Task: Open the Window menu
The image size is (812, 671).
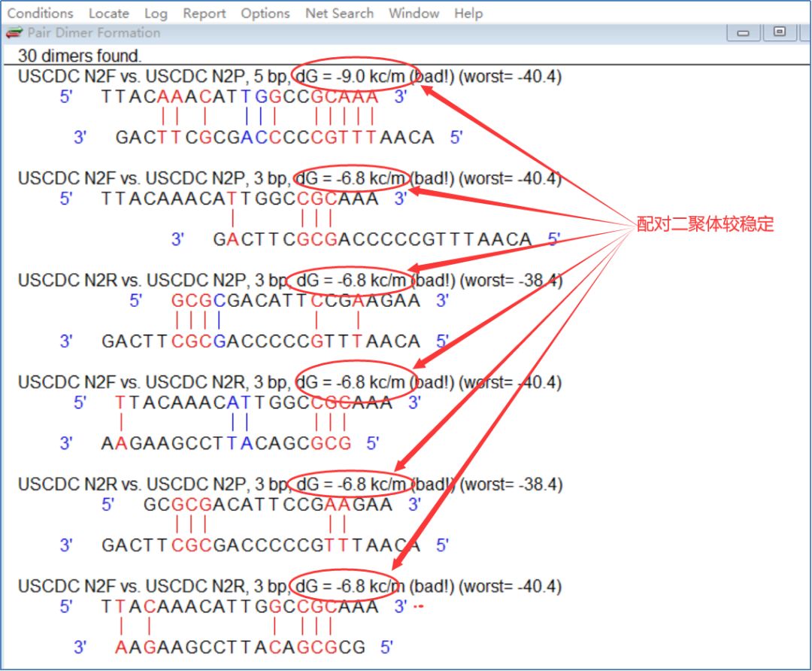Action: [414, 13]
